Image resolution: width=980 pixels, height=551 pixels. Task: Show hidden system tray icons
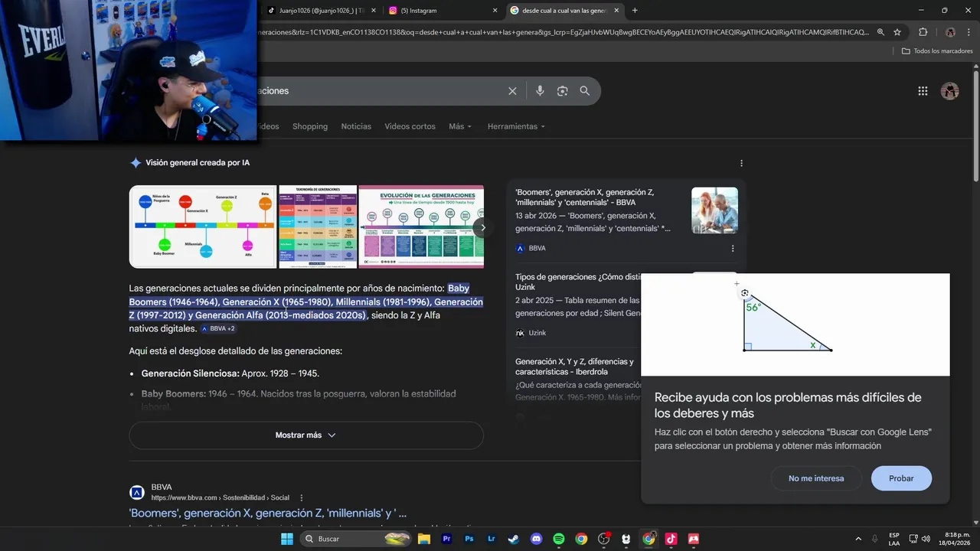click(858, 539)
